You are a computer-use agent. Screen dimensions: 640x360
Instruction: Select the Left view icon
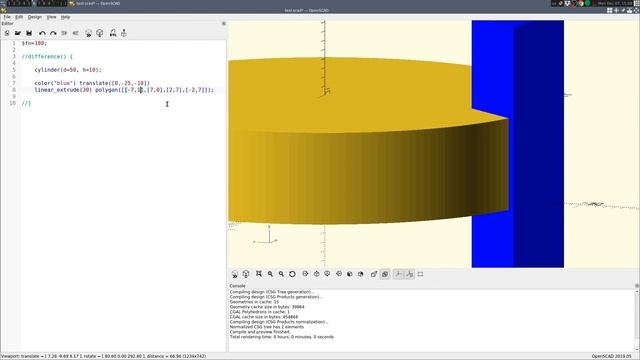point(339,274)
